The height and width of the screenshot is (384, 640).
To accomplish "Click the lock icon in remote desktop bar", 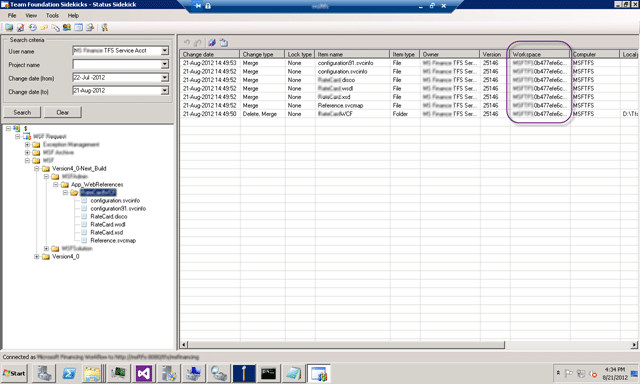I will tap(208, 6).
